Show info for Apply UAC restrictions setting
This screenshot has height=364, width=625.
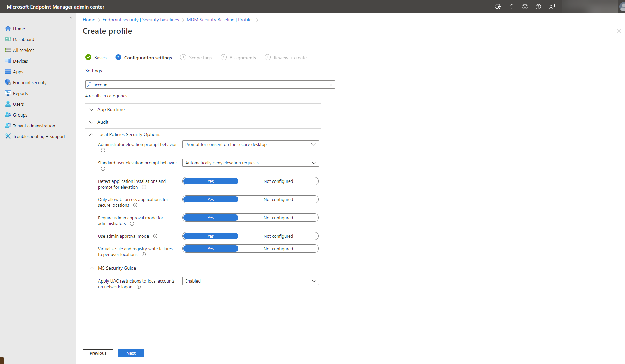click(139, 287)
